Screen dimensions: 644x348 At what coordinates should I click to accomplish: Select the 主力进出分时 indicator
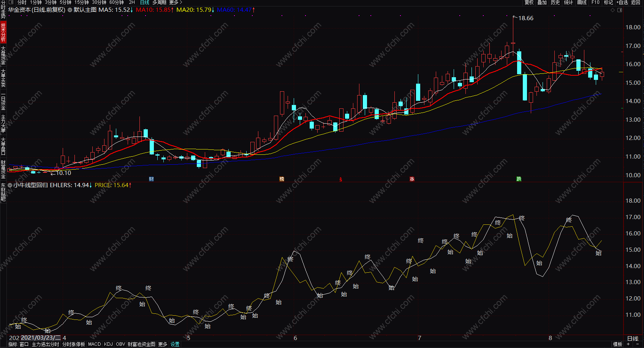(45, 344)
